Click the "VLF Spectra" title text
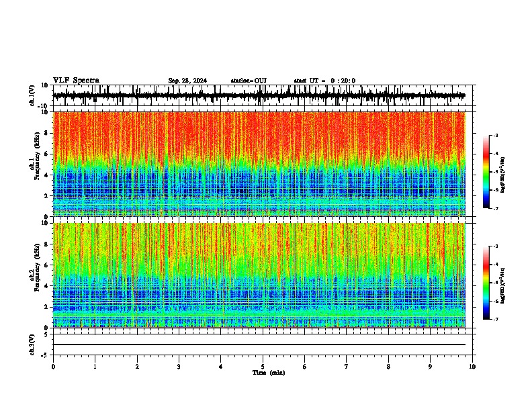Viewport: 532px width, 411px height. [76, 81]
